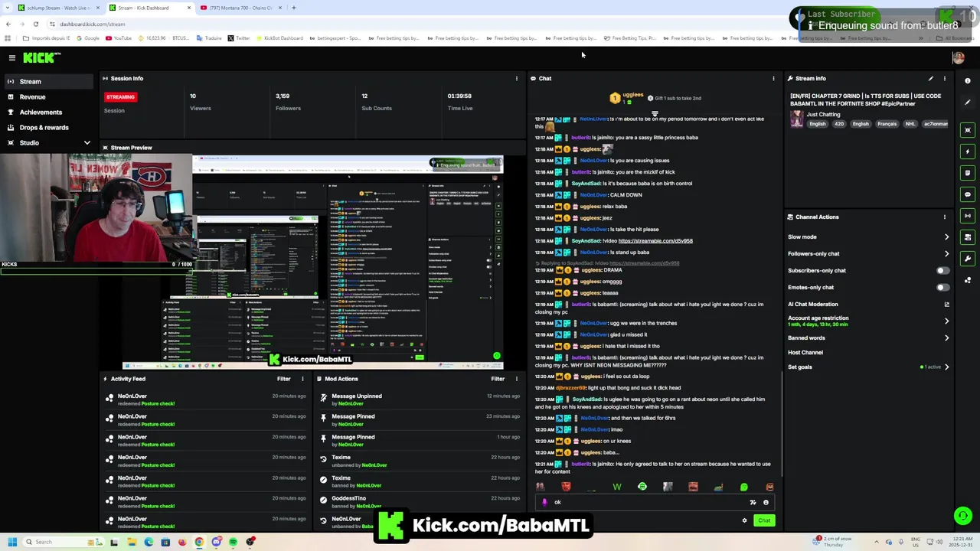The image size is (980, 551).
Task: Click the translate icon in chat input
Action: 753,503
